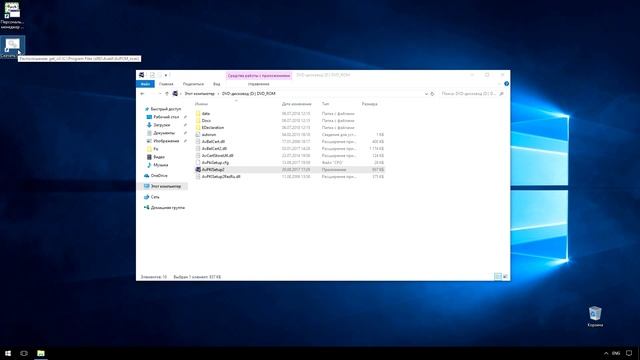Open Сеть in the navigation pane
The image size is (640, 360).
pyautogui.click(x=155, y=197)
